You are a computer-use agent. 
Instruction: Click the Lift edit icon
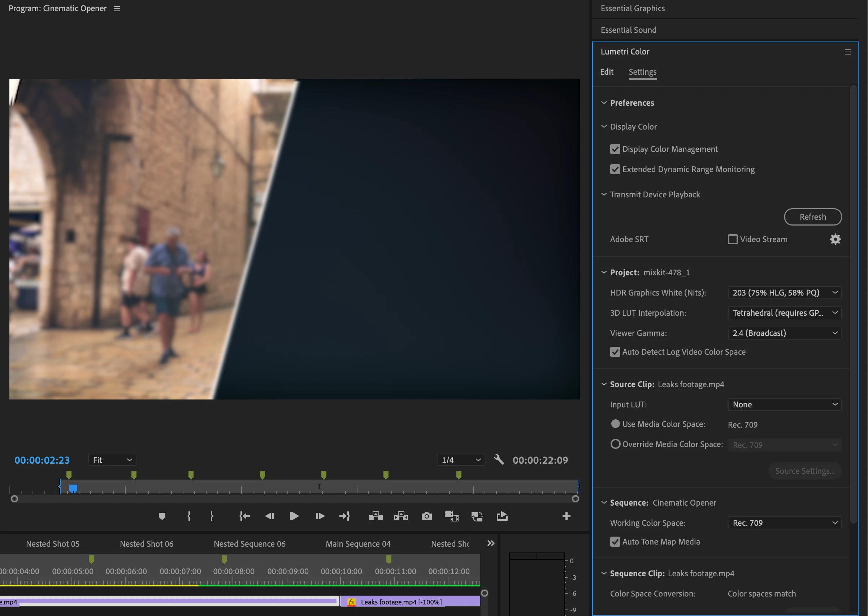click(x=376, y=516)
